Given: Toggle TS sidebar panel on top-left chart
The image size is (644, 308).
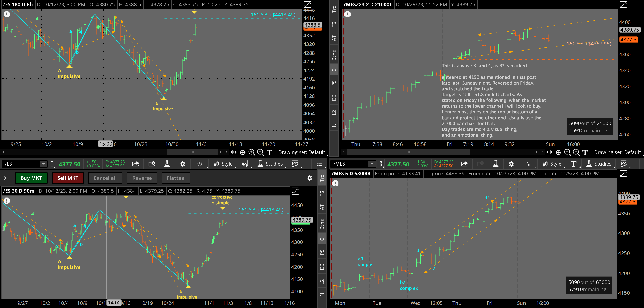Looking at the screenshot, I should [334, 24].
